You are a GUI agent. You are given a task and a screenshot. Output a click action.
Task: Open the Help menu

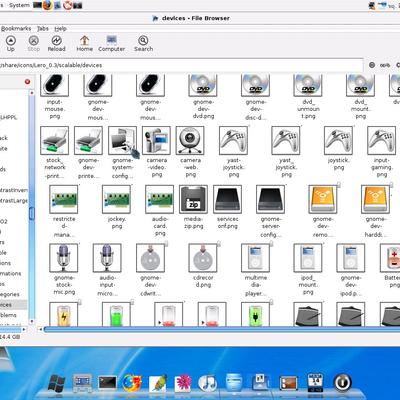pyautogui.click(x=60, y=29)
